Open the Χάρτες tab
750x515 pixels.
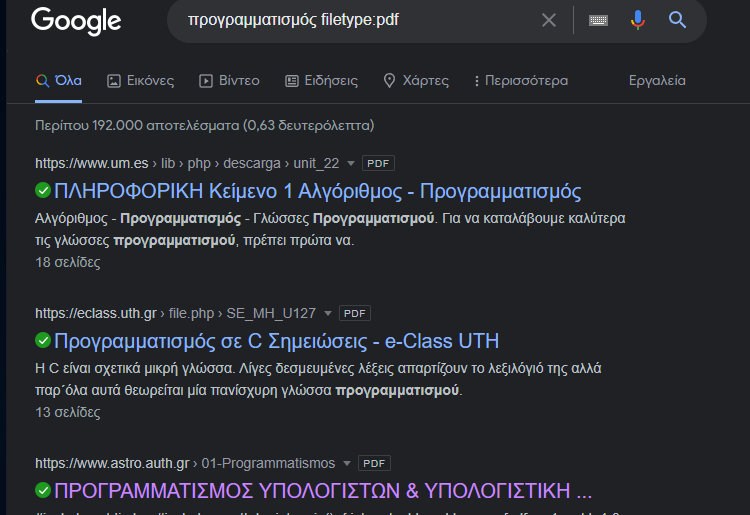pyautogui.click(x=416, y=81)
